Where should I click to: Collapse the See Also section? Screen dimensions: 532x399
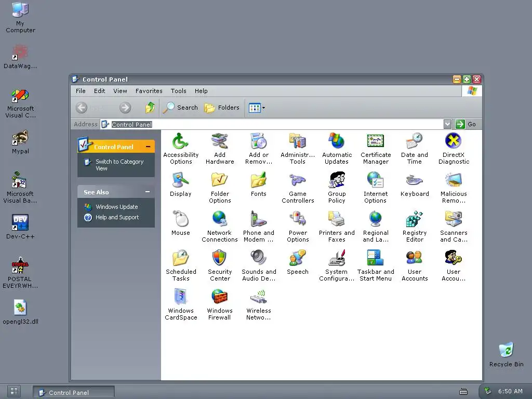[x=148, y=192]
